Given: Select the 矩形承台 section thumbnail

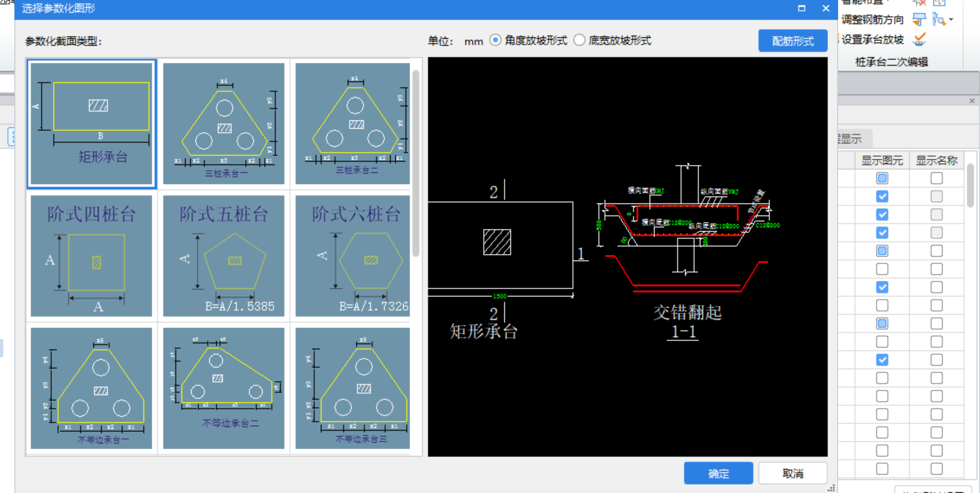Looking at the screenshot, I should coord(91,123).
